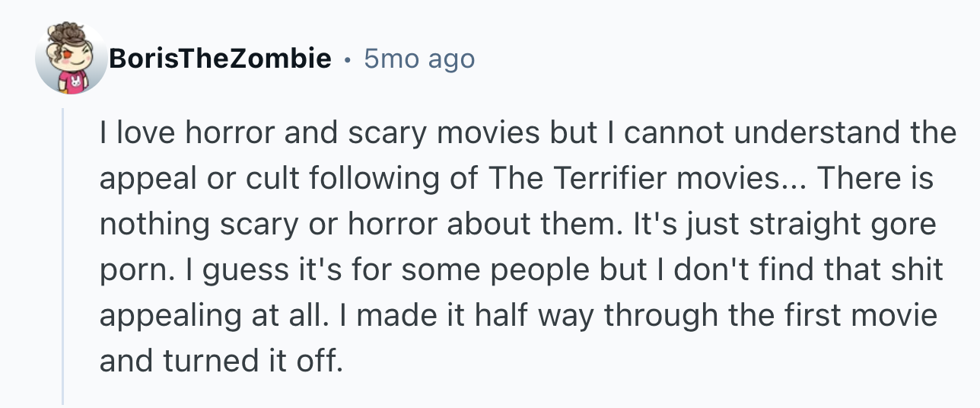Click the dot separator next to the username
The image size is (980, 408).
coord(347,59)
